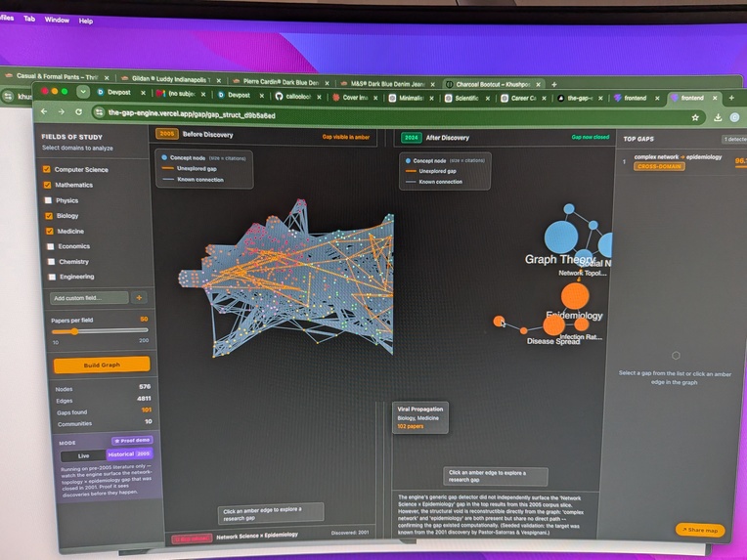747x560 pixels.
Task: Click the browser back arrow
Action: [x=44, y=111]
